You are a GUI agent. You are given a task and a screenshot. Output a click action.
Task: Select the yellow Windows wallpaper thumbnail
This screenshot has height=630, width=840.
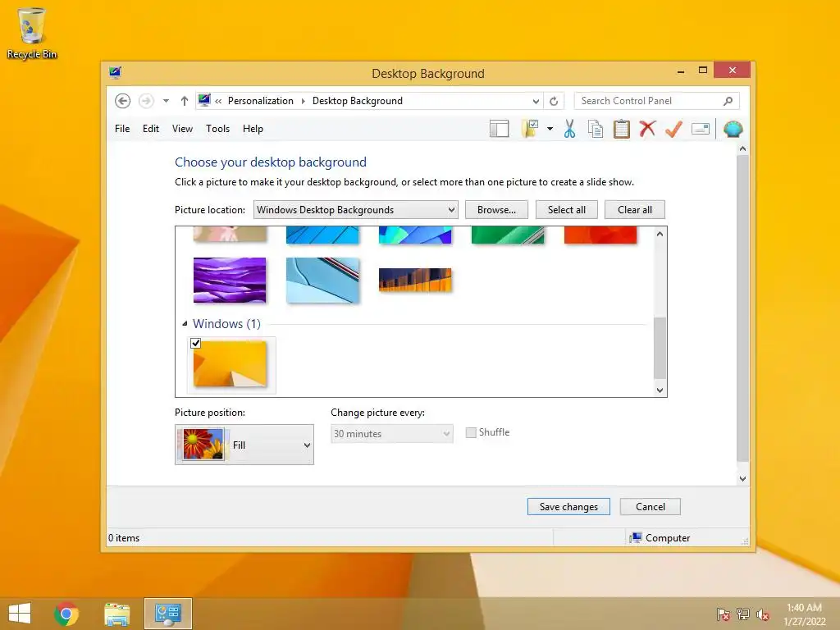[x=230, y=363]
